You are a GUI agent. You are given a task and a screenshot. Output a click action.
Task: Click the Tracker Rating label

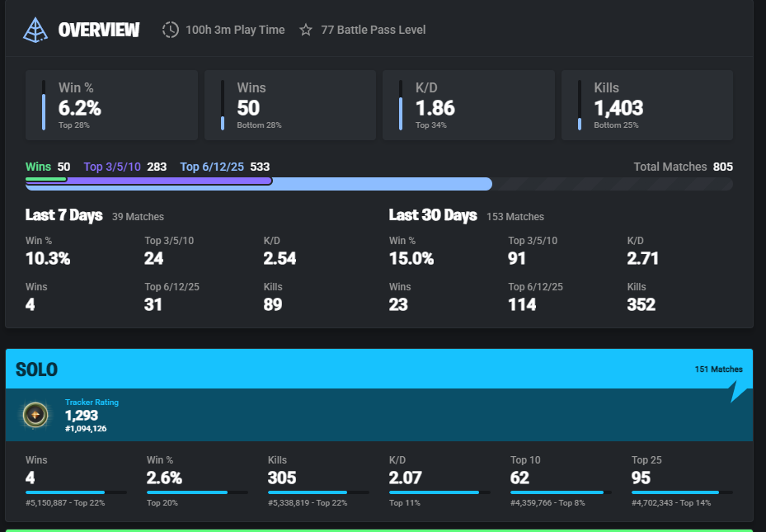point(92,402)
